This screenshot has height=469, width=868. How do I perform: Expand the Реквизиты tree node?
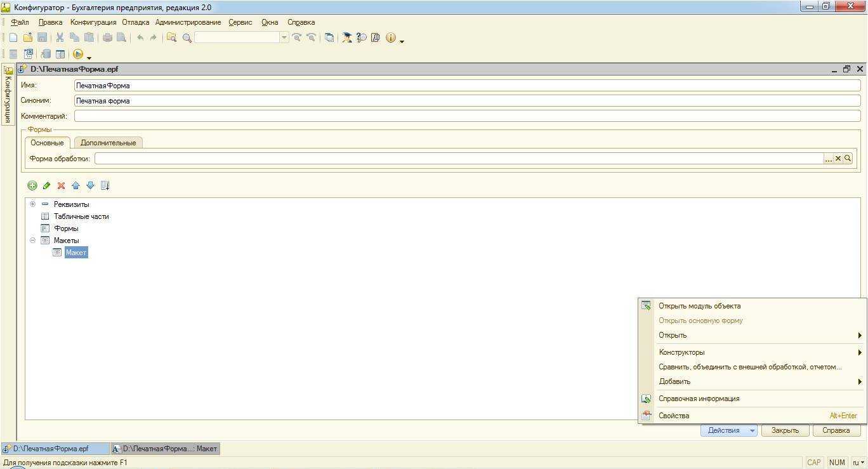(32, 204)
